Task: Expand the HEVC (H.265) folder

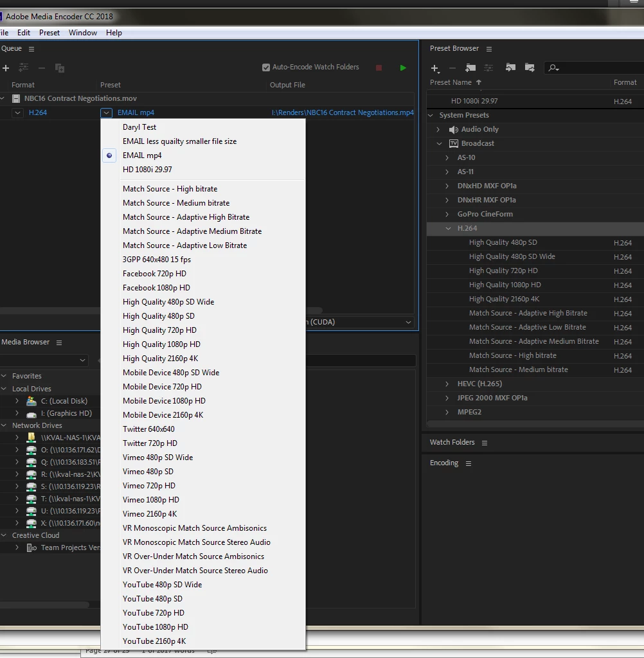Action: point(447,384)
